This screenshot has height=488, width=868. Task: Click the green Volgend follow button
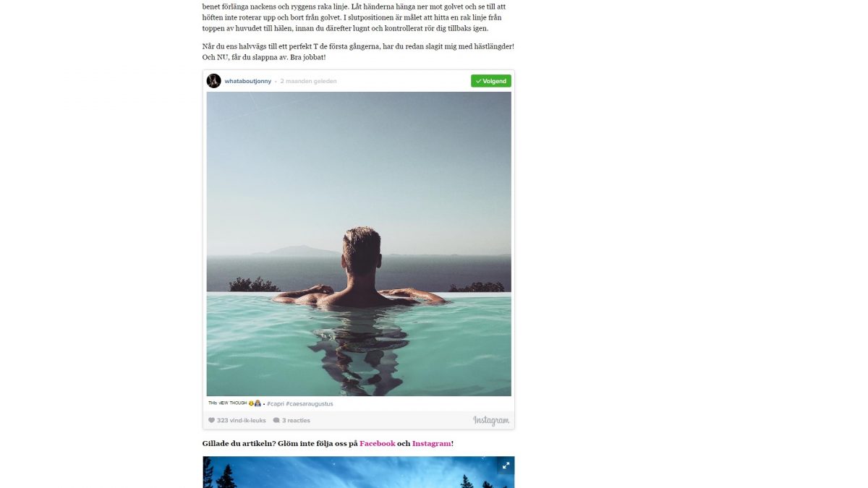491,81
